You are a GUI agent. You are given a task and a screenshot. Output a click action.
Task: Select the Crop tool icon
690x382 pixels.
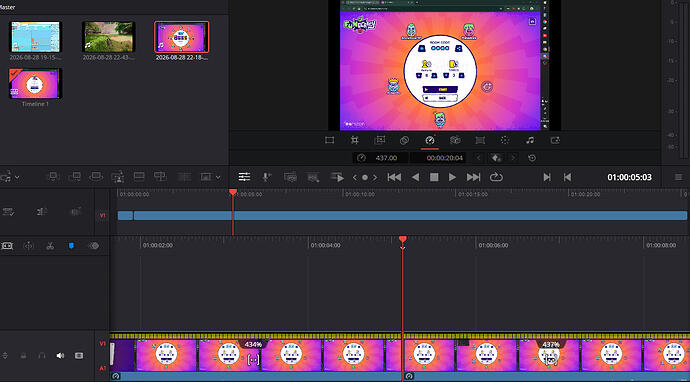pos(354,140)
